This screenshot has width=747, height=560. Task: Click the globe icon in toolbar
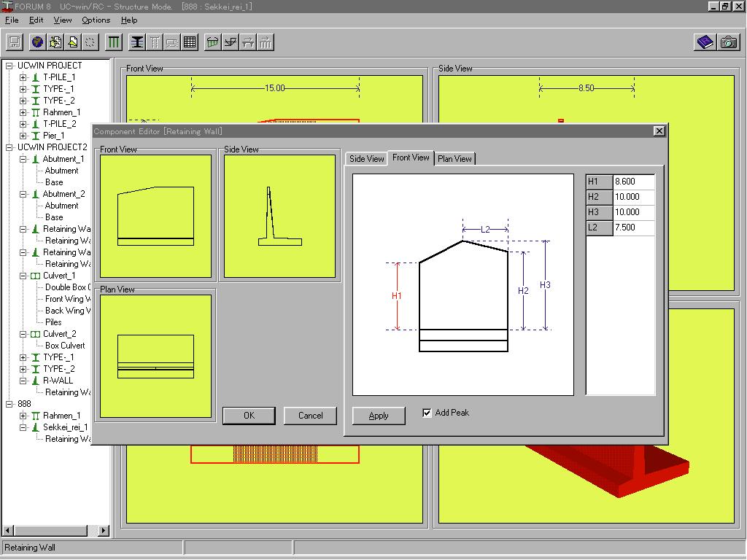pyautogui.click(x=36, y=42)
